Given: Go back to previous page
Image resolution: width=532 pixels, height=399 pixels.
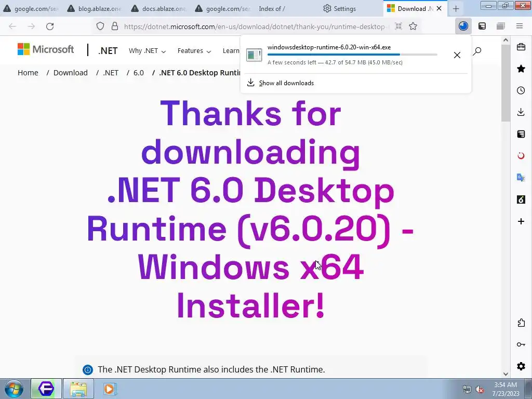Looking at the screenshot, I should click(x=12, y=26).
